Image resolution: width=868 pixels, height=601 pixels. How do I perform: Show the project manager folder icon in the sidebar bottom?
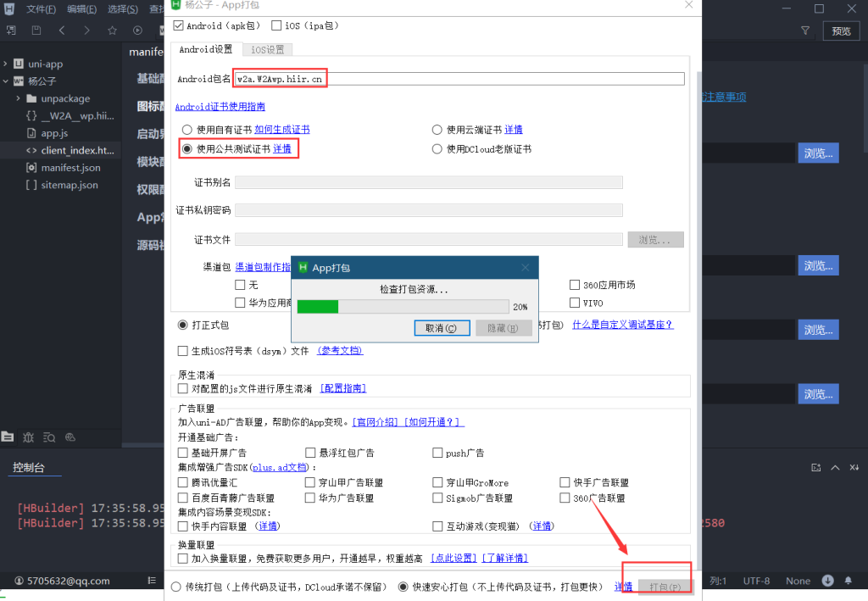pyautogui.click(x=8, y=437)
